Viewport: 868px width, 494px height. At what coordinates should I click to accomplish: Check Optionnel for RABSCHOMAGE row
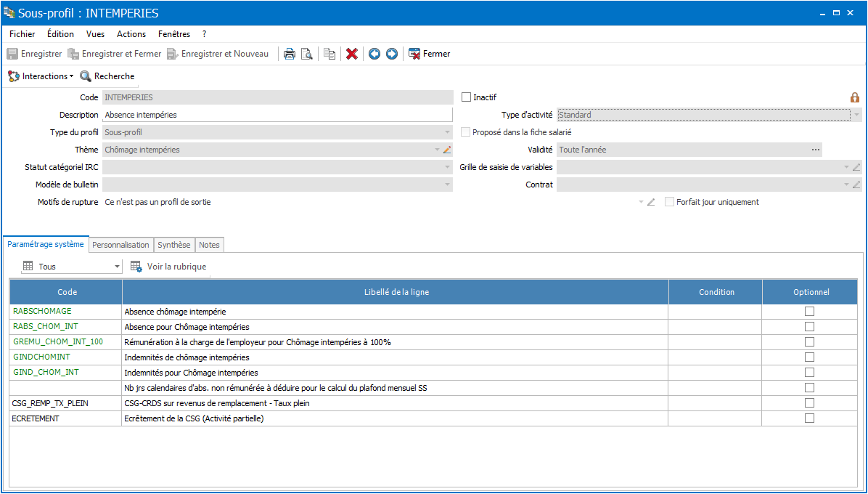click(x=809, y=311)
